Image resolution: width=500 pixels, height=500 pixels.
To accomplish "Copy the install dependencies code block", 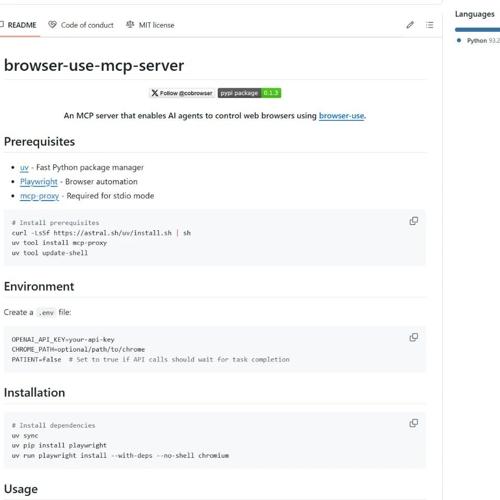I will [x=414, y=423].
